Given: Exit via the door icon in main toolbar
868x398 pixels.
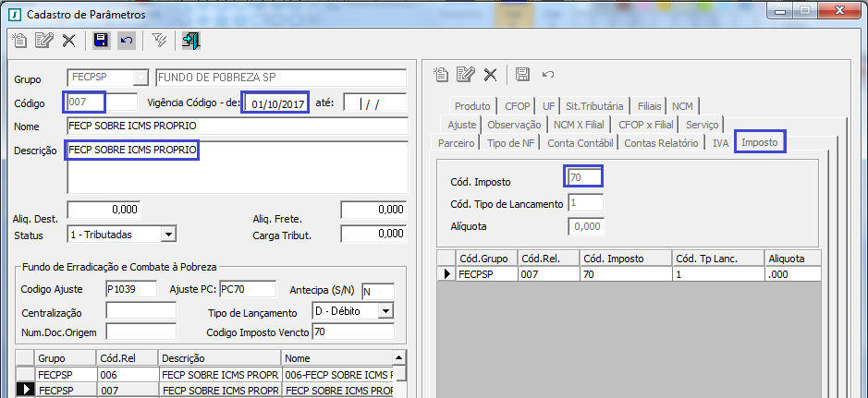Looking at the screenshot, I should 191,41.
